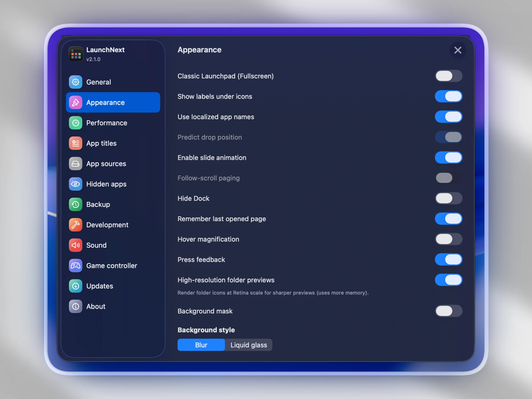Image resolution: width=532 pixels, height=399 pixels.
Task: Open the Game controller icon
Action: [75, 265]
